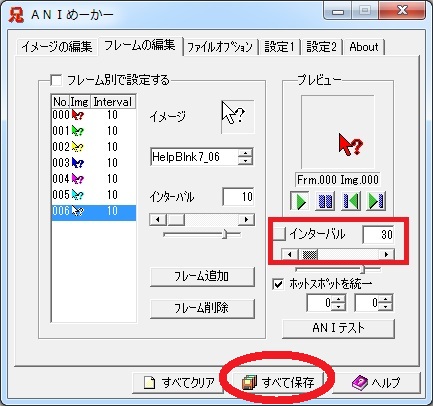Switch to フレームの編集 tab
433x406 pixels.
coord(140,45)
